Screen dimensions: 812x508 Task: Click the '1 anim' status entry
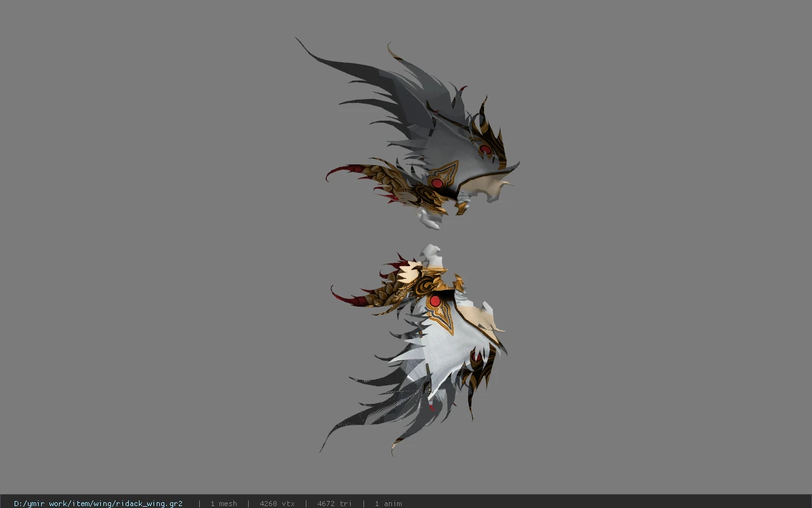coord(388,504)
